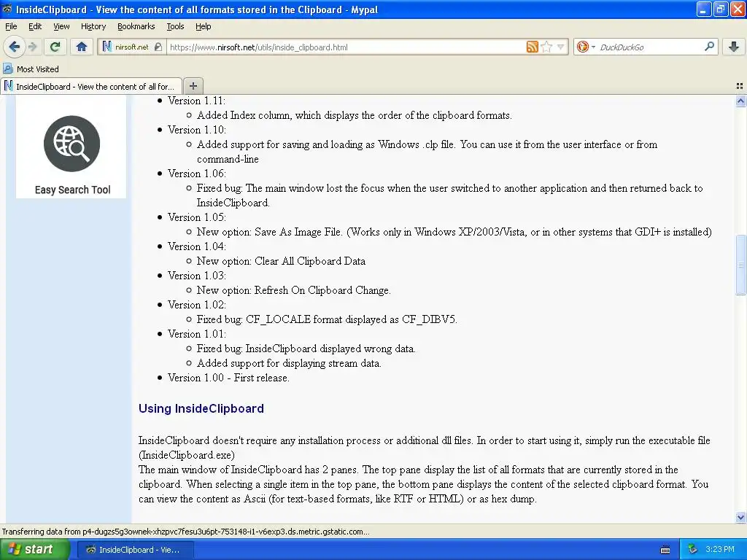
Task: Open the View menu
Action: tap(61, 26)
